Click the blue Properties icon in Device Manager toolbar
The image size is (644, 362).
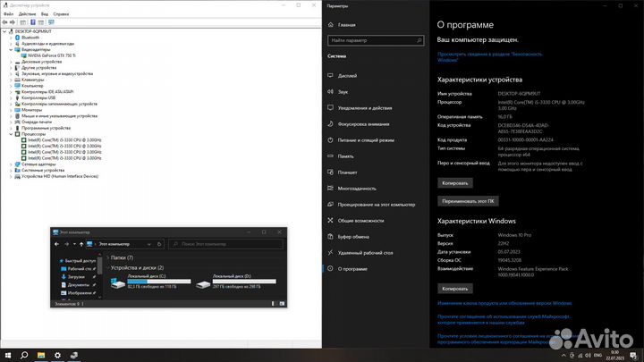point(33,22)
